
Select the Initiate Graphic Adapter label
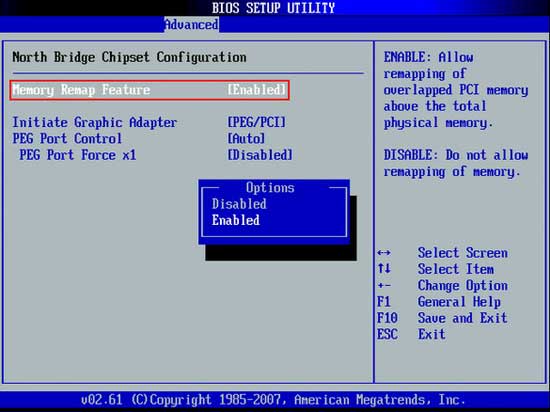click(x=95, y=122)
